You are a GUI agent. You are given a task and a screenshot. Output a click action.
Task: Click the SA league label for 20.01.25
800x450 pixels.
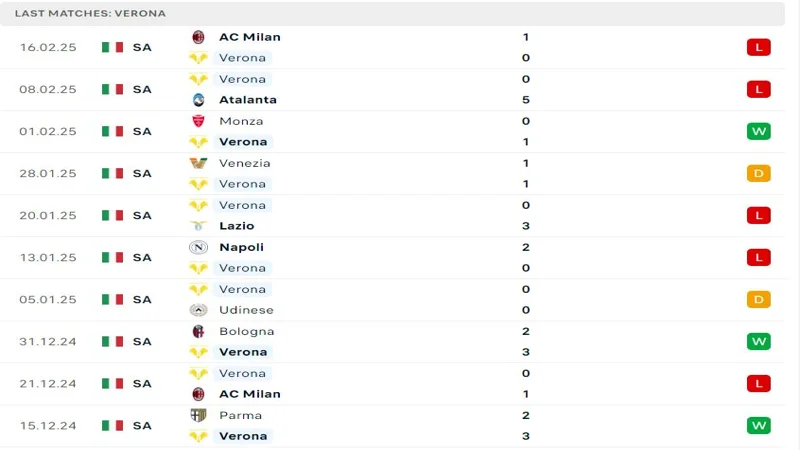[x=142, y=216]
